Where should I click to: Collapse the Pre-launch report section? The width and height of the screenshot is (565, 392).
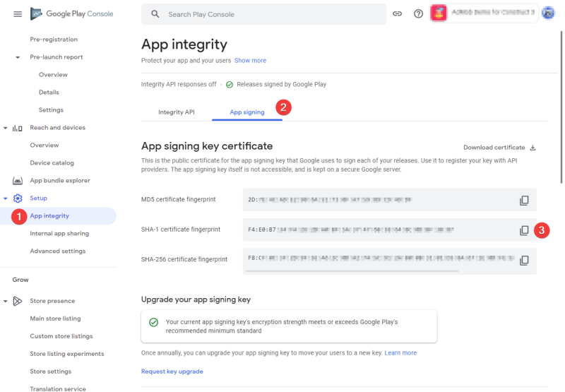pos(17,57)
